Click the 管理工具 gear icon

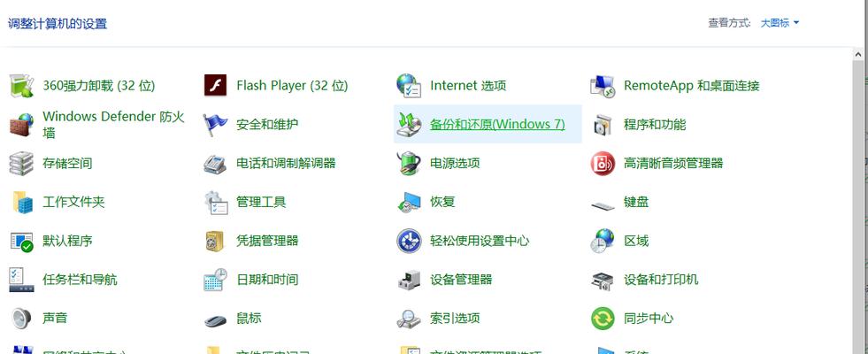click(x=215, y=202)
